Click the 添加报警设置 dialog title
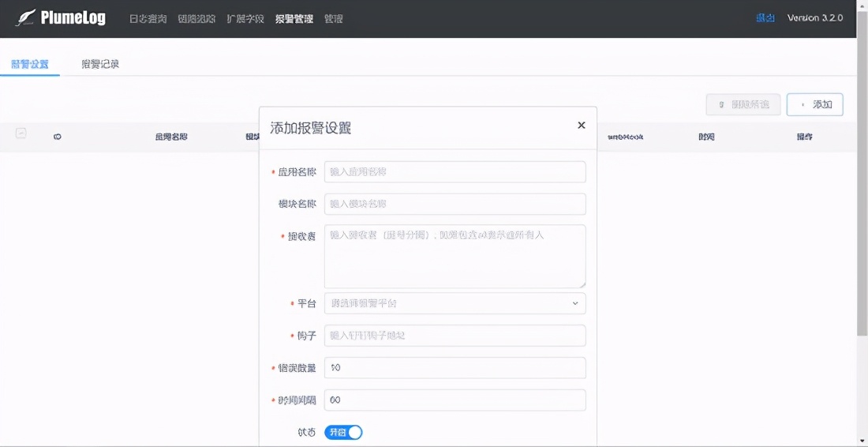This screenshot has width=868, height=447. coord(311,128)
